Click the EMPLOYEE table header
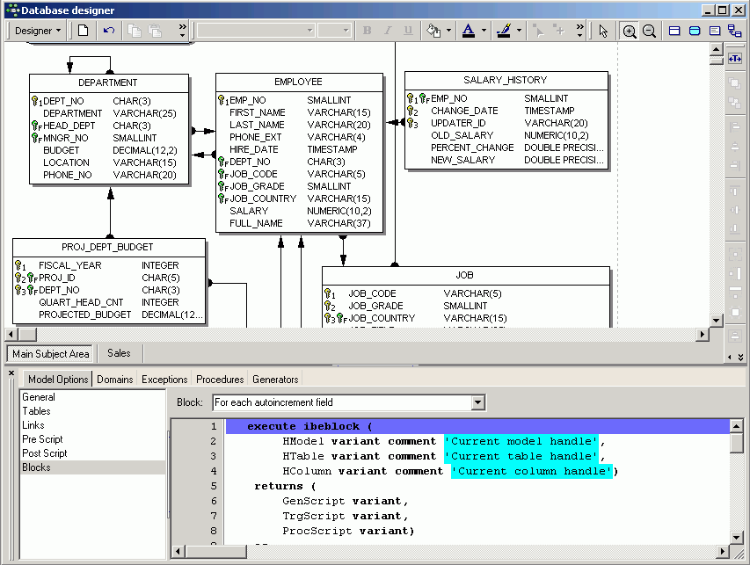The width and height of the screenshot is (751, 565). tap(298, 81)
